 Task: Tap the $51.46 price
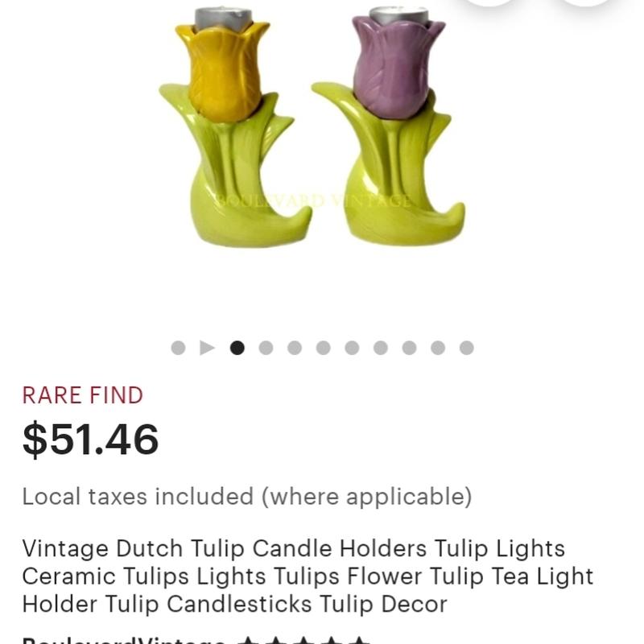(90, 440)
